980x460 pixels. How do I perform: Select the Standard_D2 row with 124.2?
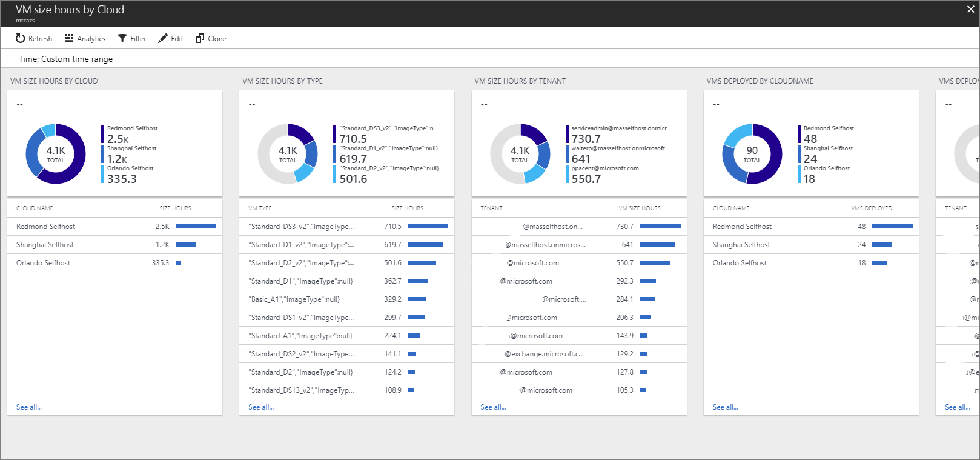[346, 372]
